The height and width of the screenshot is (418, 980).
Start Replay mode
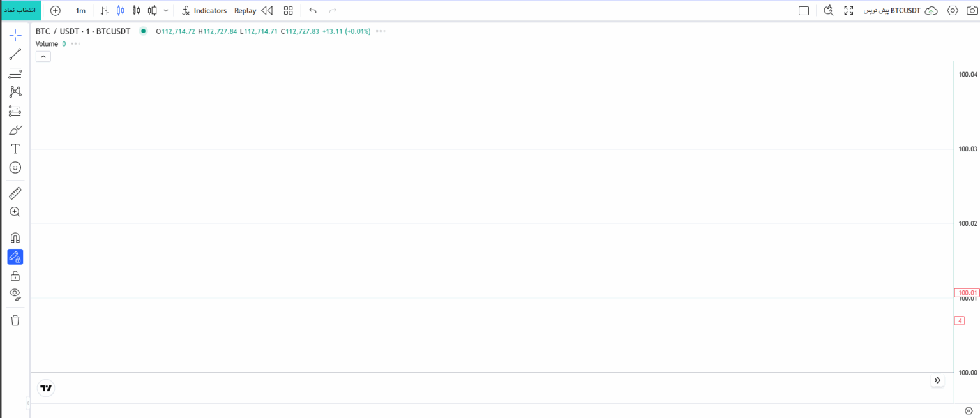point(253,10)
